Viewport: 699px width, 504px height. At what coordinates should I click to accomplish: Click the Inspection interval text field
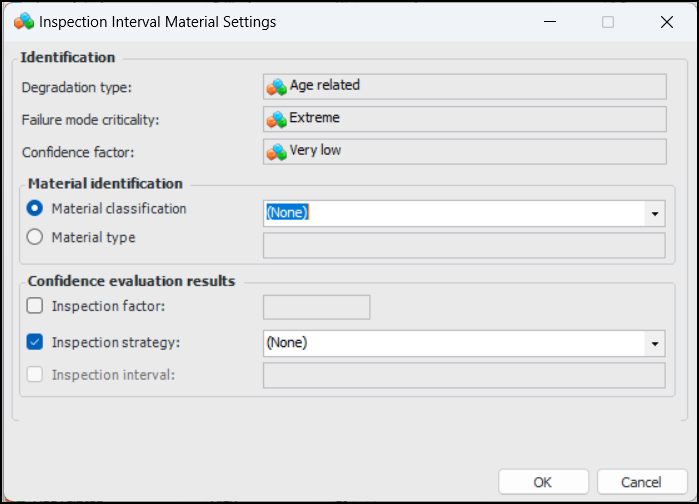[x=464, y=376]
